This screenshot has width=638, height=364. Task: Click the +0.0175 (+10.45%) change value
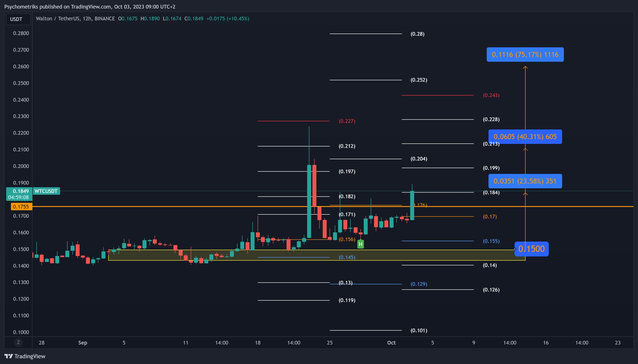click(x=228, y=18)
